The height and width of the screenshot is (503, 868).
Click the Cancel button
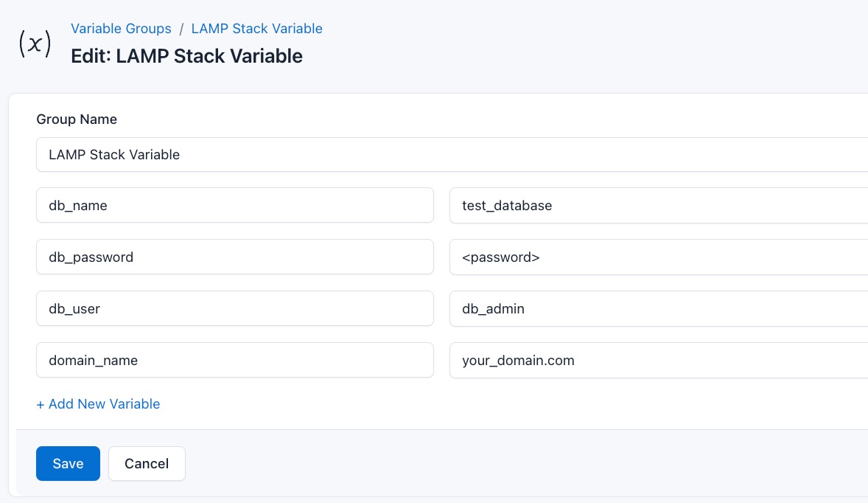[147, 463]
